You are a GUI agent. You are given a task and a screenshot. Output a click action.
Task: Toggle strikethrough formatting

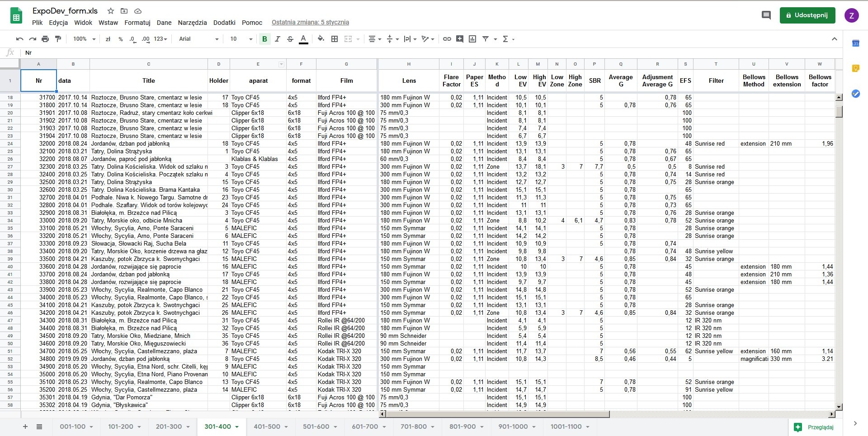click(x=290, y=39)
